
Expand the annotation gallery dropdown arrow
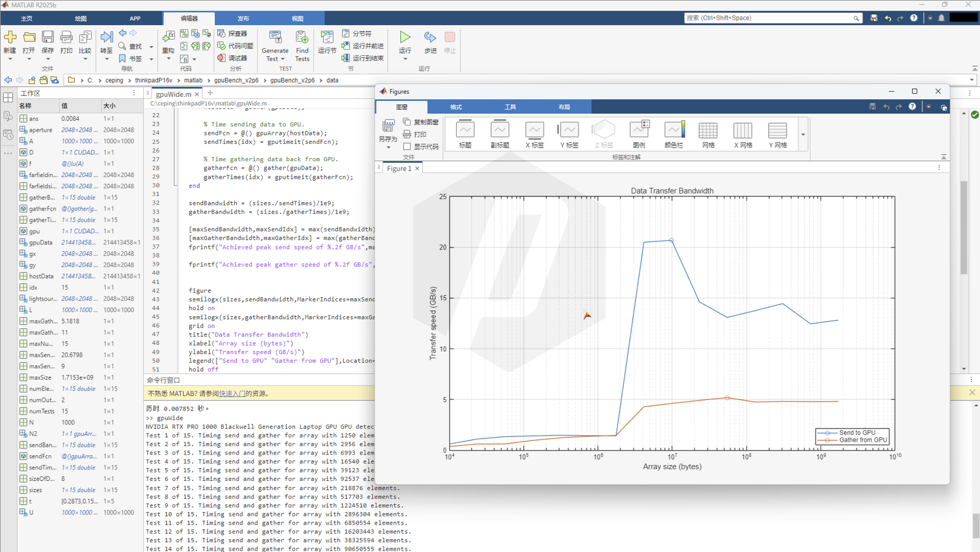click(x=803, y=135)
